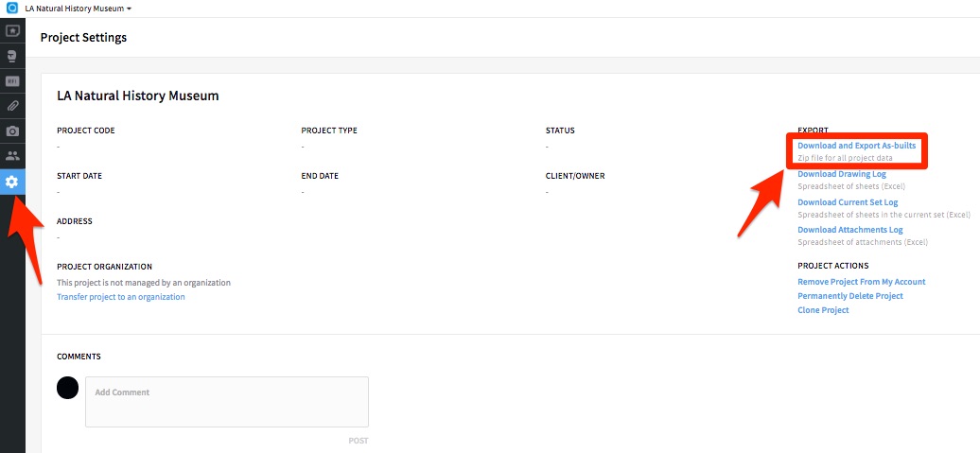980x453 pixels.
Task: Click the LA Natural History Museum card title
Action: pos(138,96)
